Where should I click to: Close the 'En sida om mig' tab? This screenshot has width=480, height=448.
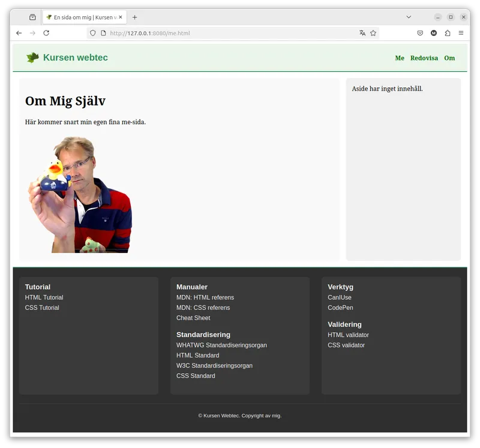coord(121,17)
